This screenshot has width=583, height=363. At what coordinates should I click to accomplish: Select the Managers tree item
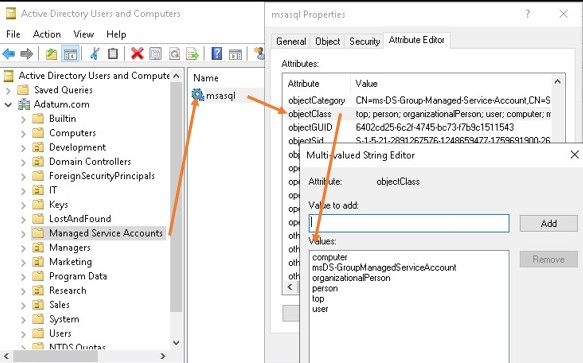click(70, 247)
